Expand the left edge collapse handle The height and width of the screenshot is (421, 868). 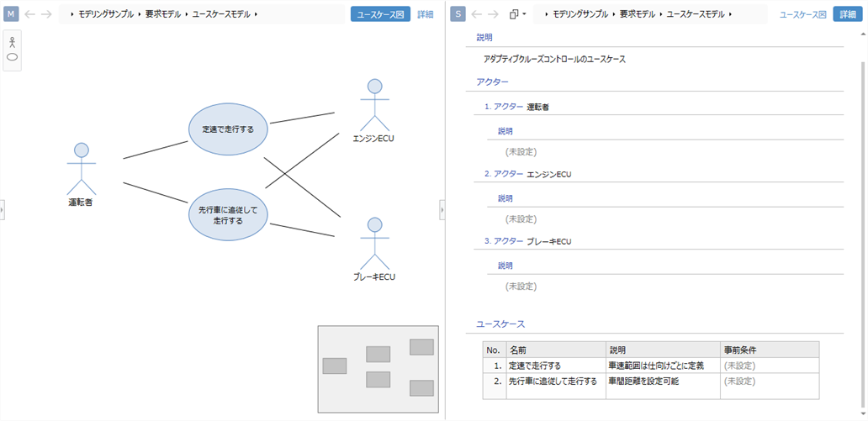click(3, 209)
